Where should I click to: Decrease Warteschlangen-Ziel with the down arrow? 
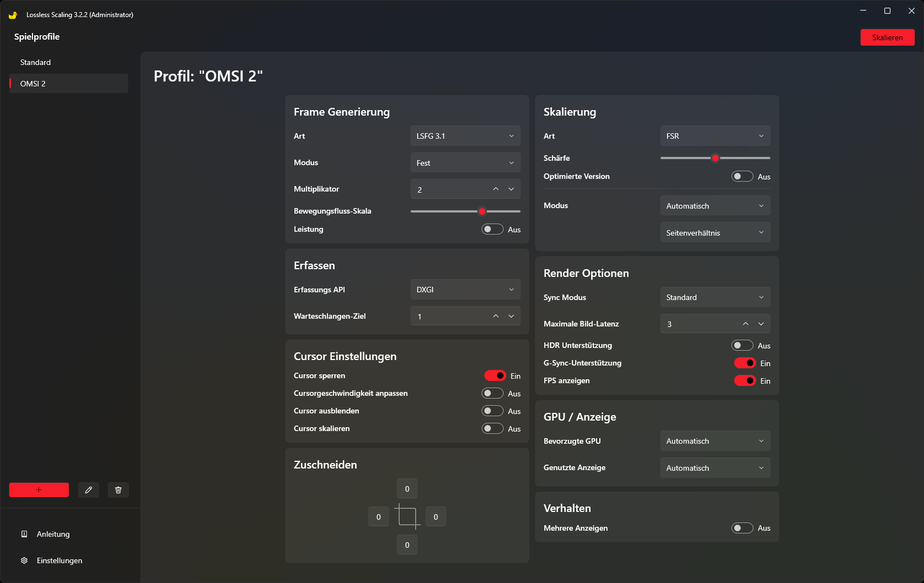[511, 316]
